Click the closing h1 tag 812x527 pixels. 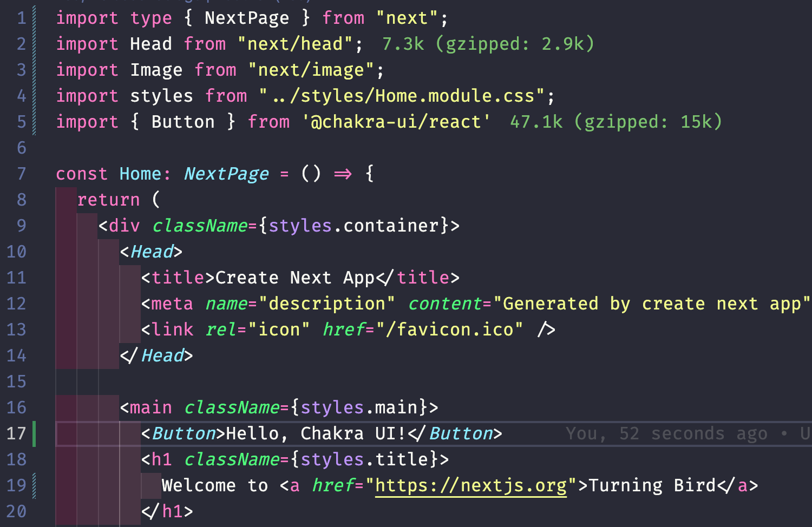coord(167,511)
